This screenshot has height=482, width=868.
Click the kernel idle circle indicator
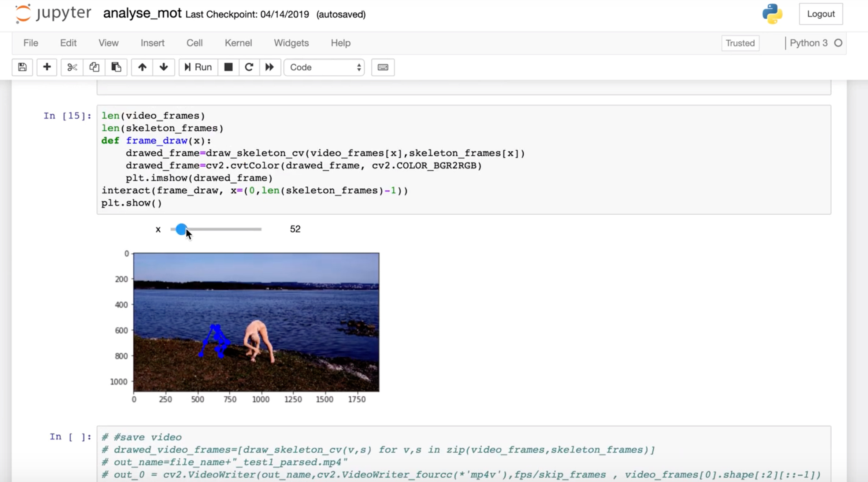coord(838,43)
